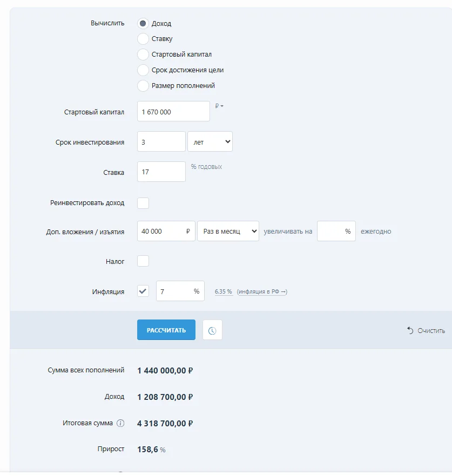
Task: Focus the Доп. вложения 40 000 field
Action: click(166, 231)
